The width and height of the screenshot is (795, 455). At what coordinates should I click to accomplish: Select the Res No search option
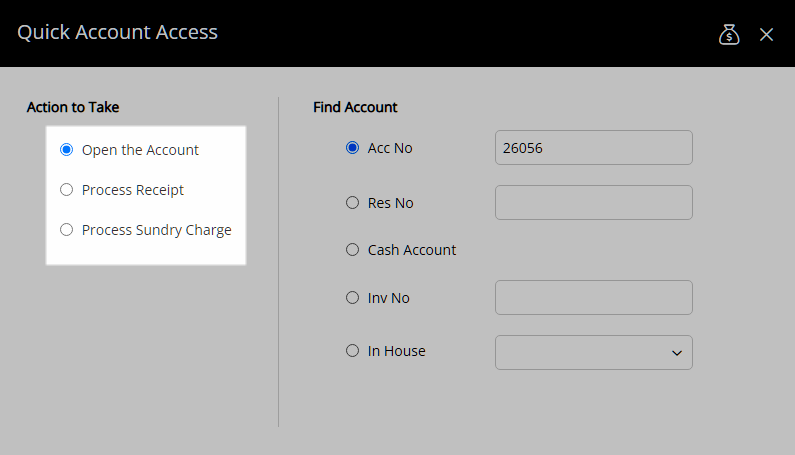[x=352, y=202]
